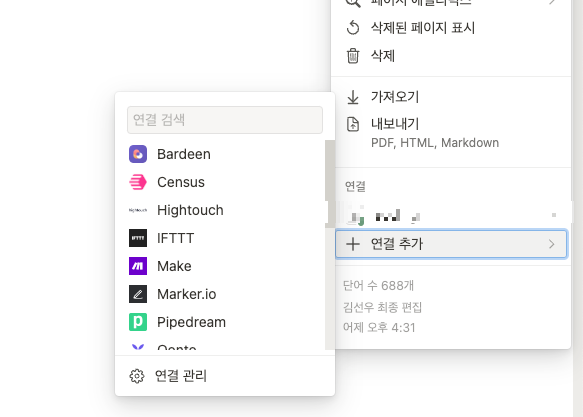Click the connection list scrollbar thumb
This screenshot has height=417, width=583.
(330, 184)
